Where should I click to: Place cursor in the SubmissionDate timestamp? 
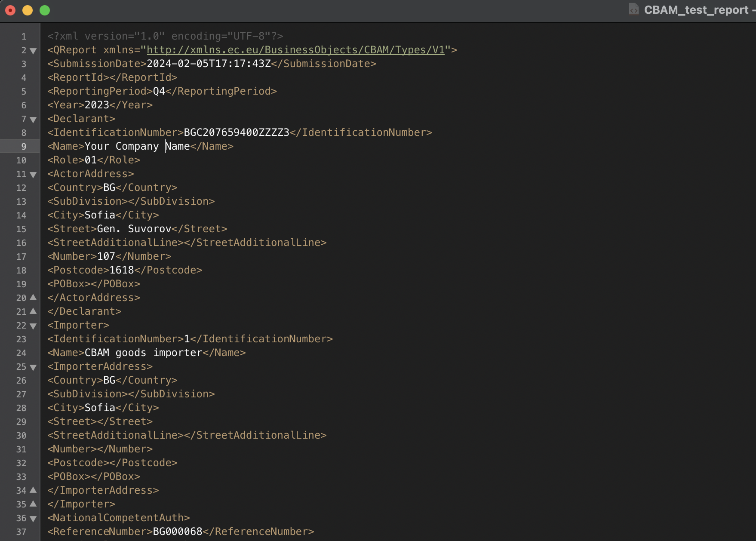click(209, 63)
